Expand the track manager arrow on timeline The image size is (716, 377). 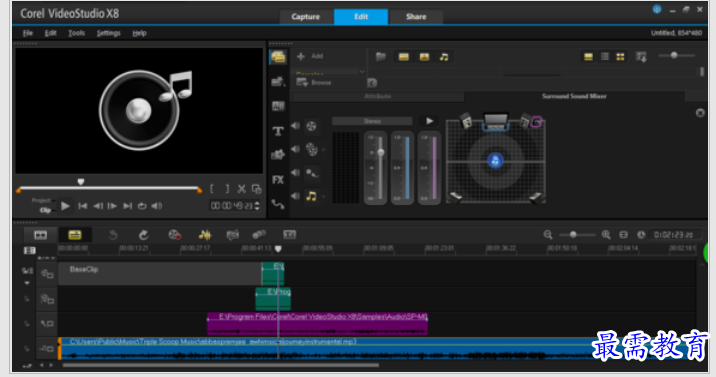27,283
